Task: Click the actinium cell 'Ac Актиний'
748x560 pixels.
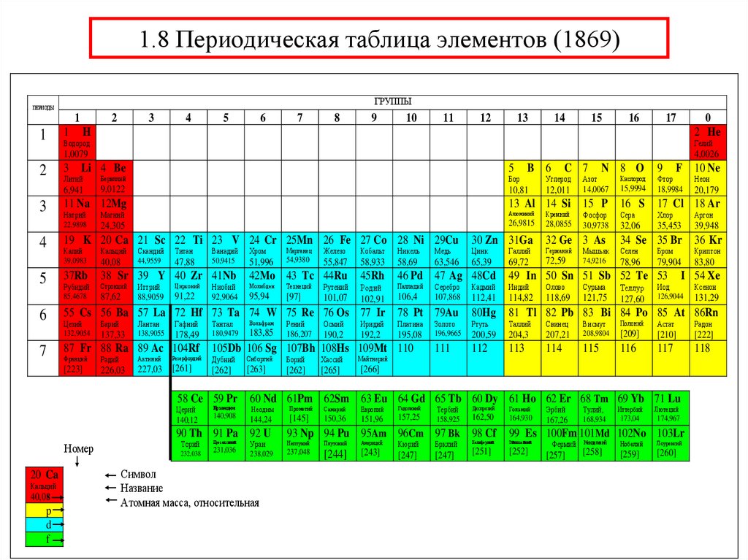Action: click(x=152, y=358)
